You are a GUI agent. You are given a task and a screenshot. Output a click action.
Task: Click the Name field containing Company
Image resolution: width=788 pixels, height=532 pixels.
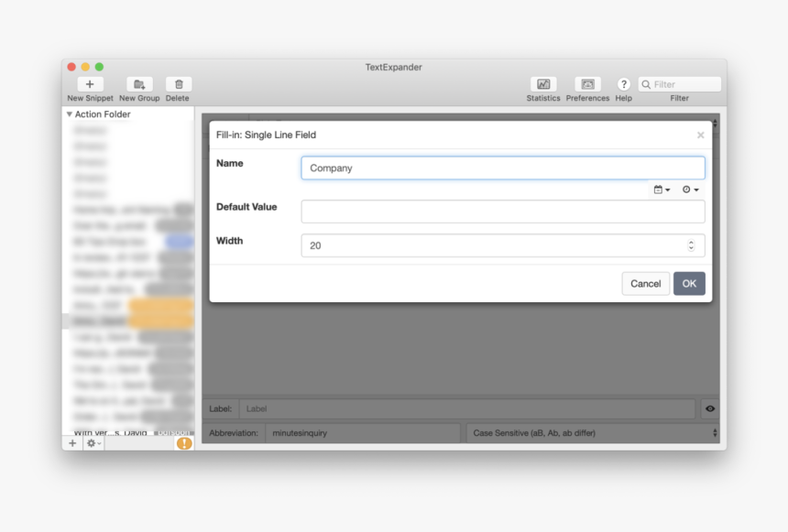click(503, 168)
